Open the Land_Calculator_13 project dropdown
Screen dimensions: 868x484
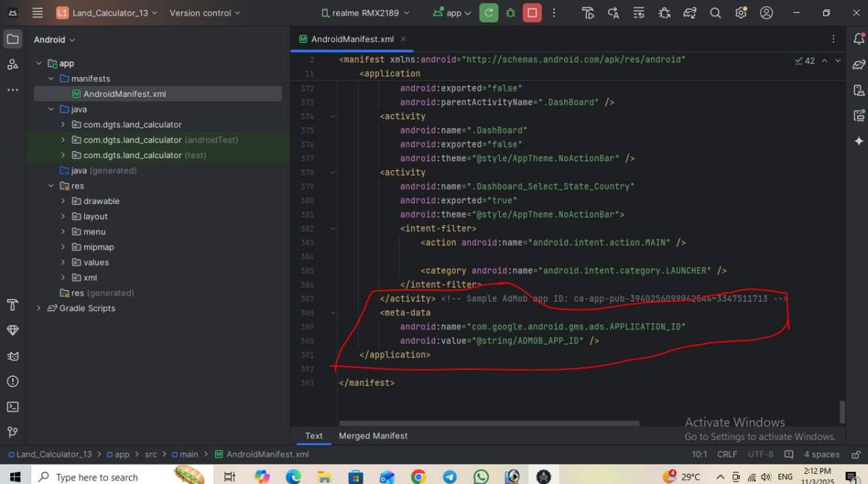click(106, 13)
